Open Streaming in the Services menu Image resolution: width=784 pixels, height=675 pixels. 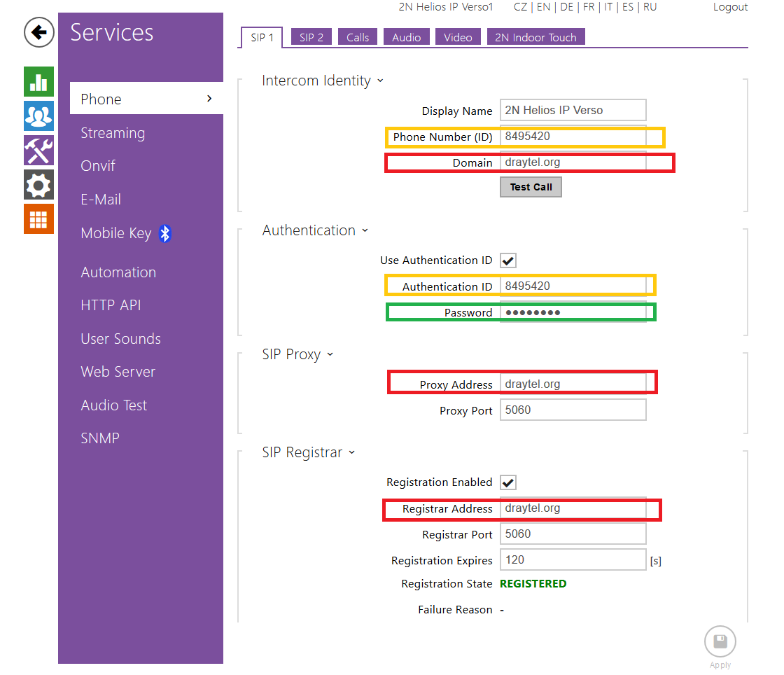pyautogui.click(x=113, y=133)
